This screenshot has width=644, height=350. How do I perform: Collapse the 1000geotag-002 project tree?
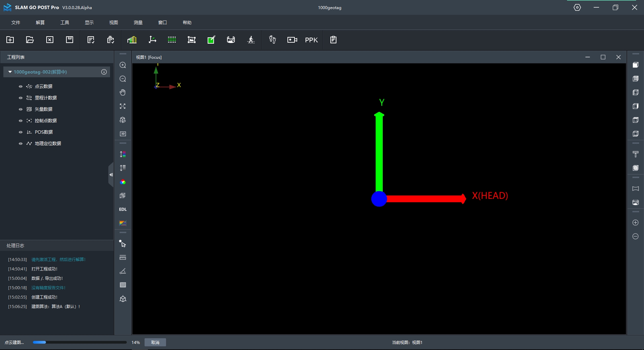click(10, 72)
